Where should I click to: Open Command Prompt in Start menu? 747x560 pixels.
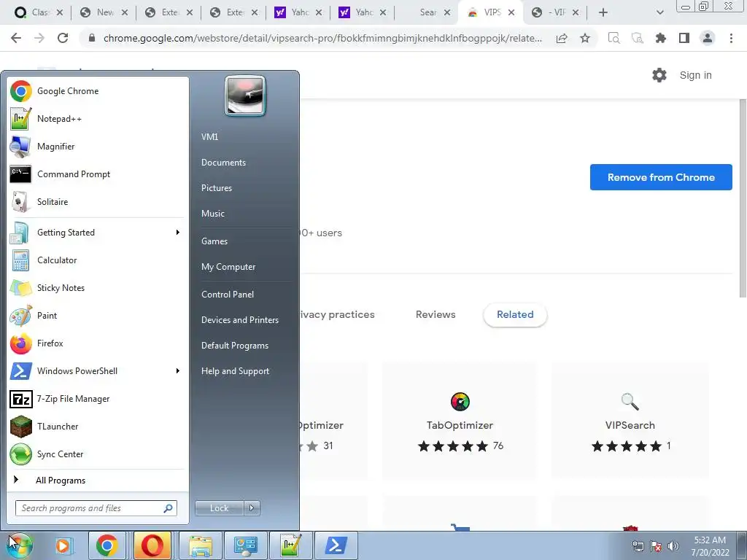tap(98, 174)
